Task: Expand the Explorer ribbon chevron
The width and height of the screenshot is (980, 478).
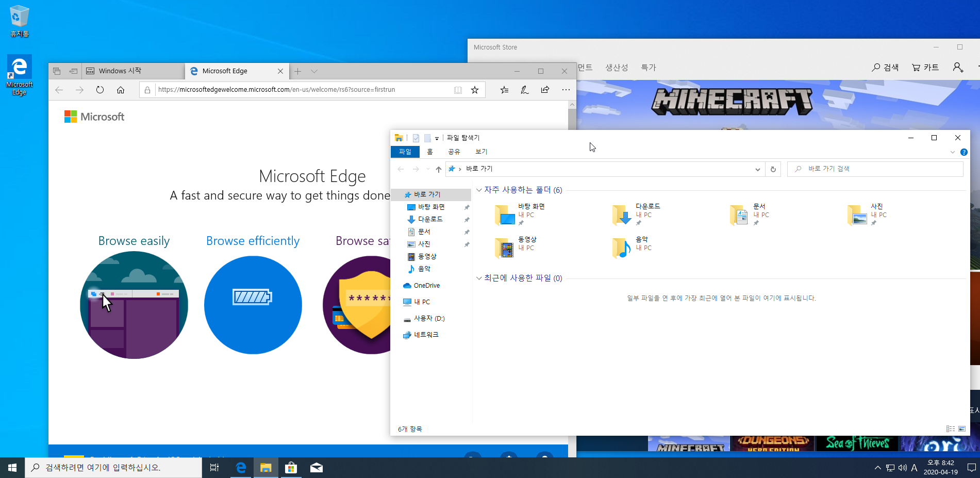Action: click(952, 152)
